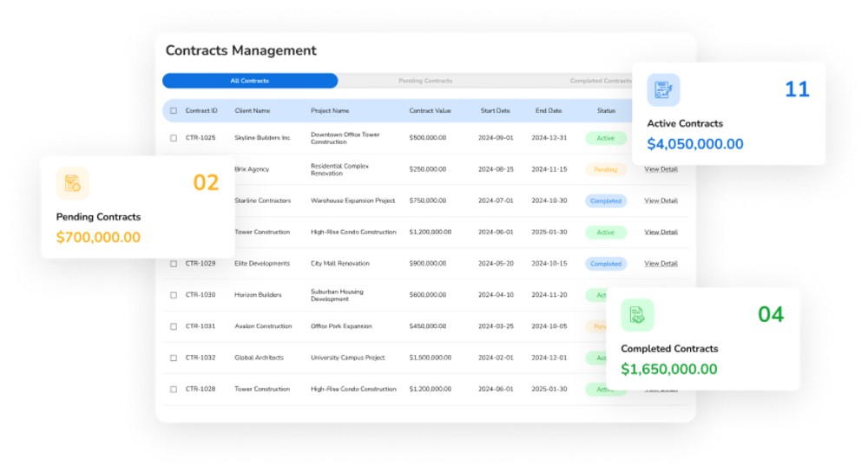Check the box for contract CTR-1025
868x473 pixels.
tap(174, 138)
